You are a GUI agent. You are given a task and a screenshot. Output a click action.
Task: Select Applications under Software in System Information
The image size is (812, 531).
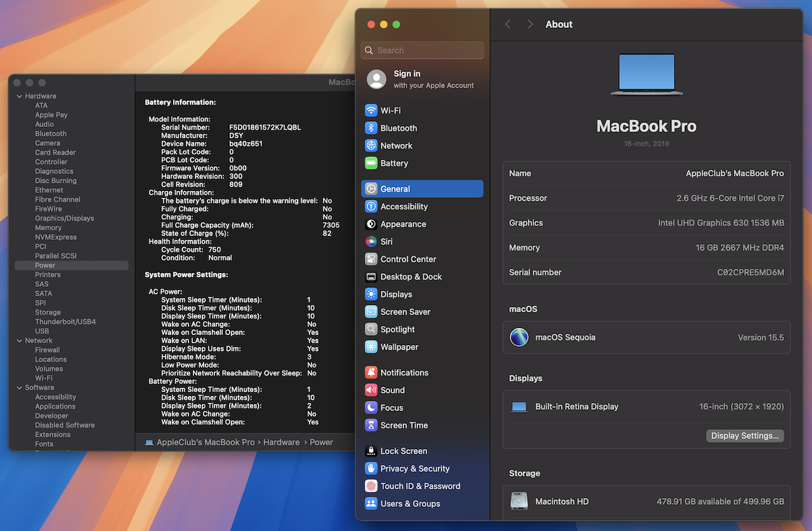(55, 406)
